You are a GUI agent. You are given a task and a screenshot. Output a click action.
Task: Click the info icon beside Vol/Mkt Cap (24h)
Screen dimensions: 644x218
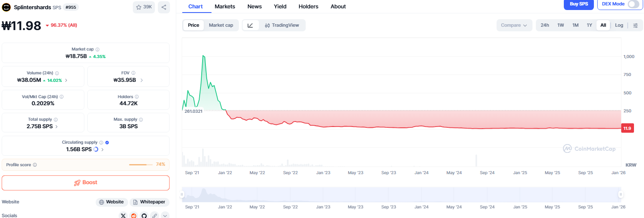click(x=62, y=97)
